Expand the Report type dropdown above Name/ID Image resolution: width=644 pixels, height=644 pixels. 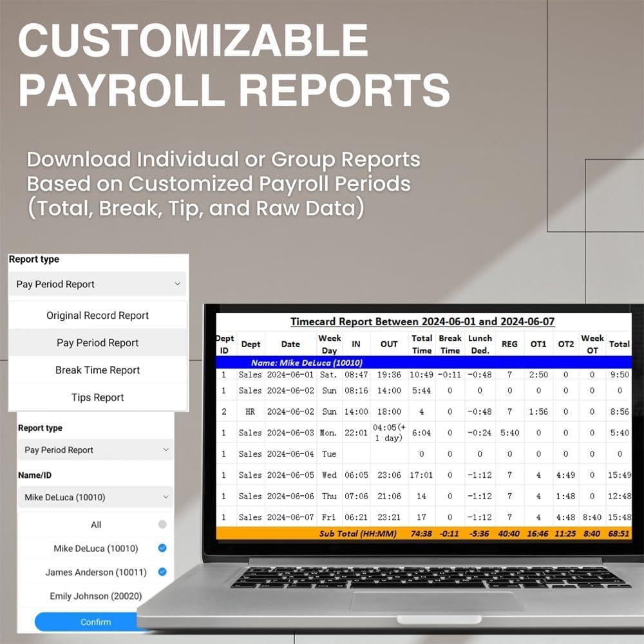point(96,450)
